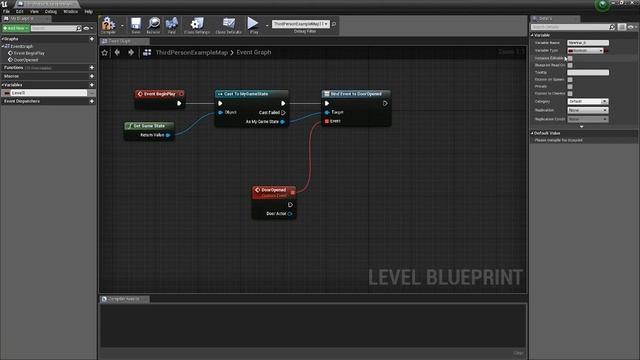This screenshot has width=640, height=360.
Task: Open the property matrix grid icon
Action: (x=622, y=27)
